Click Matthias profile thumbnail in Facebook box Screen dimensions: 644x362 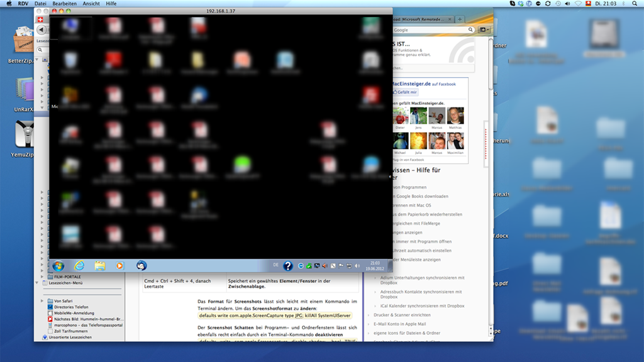(x=455, y=116)
